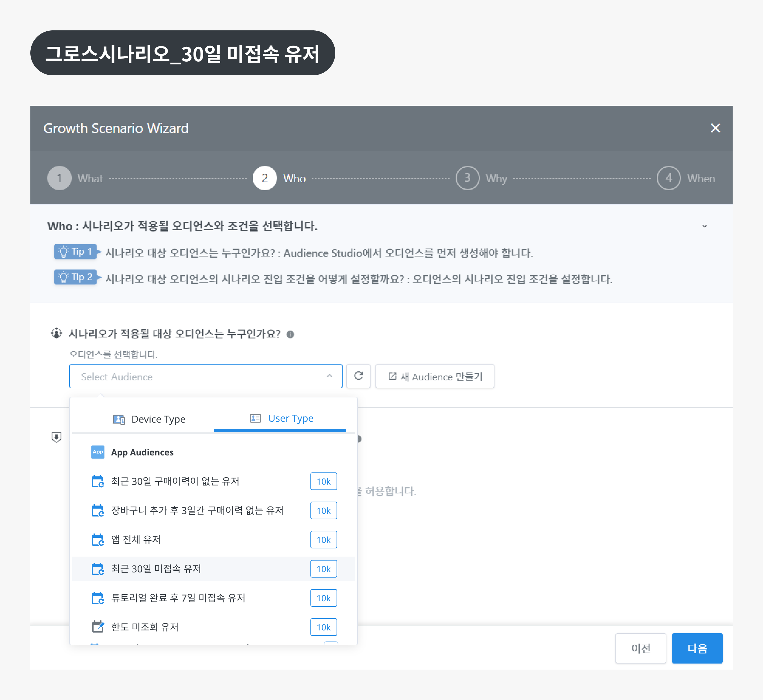Screen dimensions: 763x700
Task: Click the pencil icon beside 한도 미조회 유저
Action: click(x=98, y=627)
